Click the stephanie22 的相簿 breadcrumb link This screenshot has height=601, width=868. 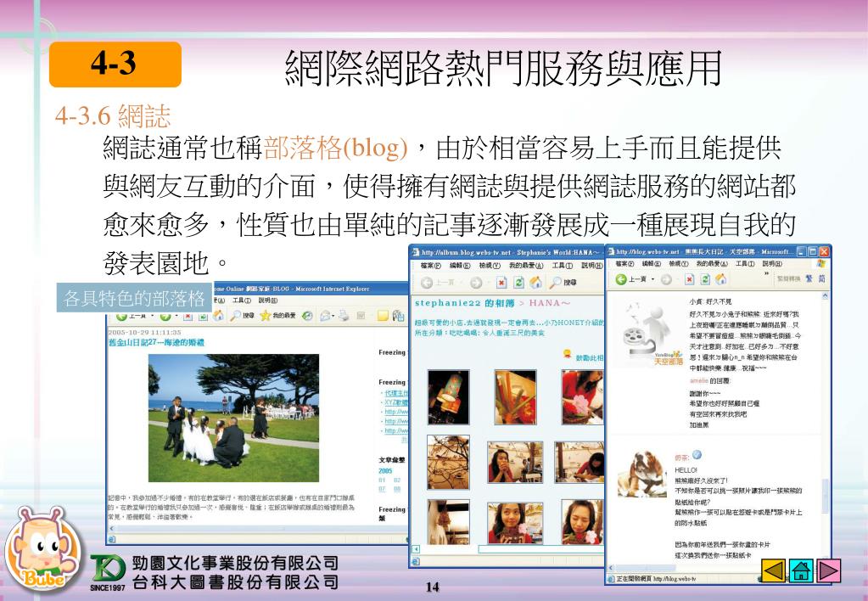(x=464, y=303)
